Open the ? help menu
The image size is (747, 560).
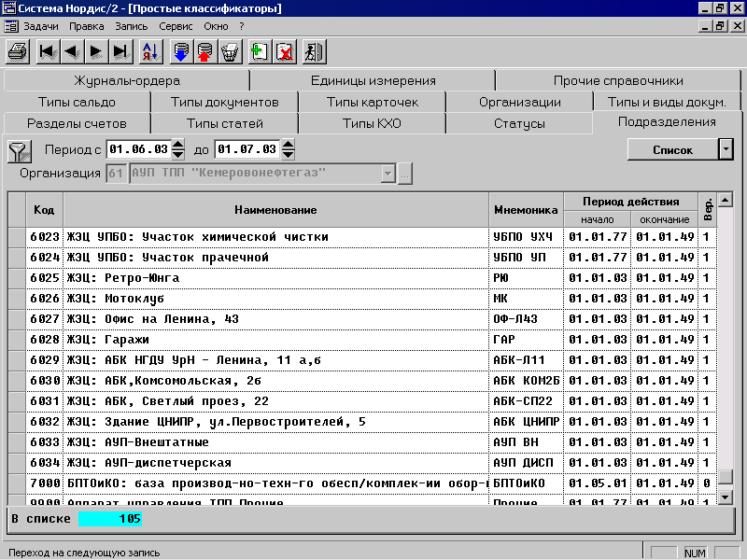click(242, 26)
